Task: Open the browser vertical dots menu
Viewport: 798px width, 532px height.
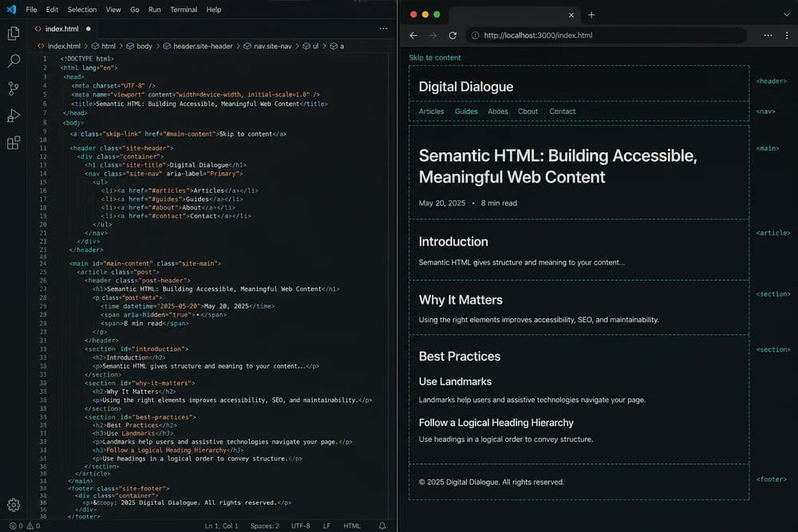Action: point(787,35)
